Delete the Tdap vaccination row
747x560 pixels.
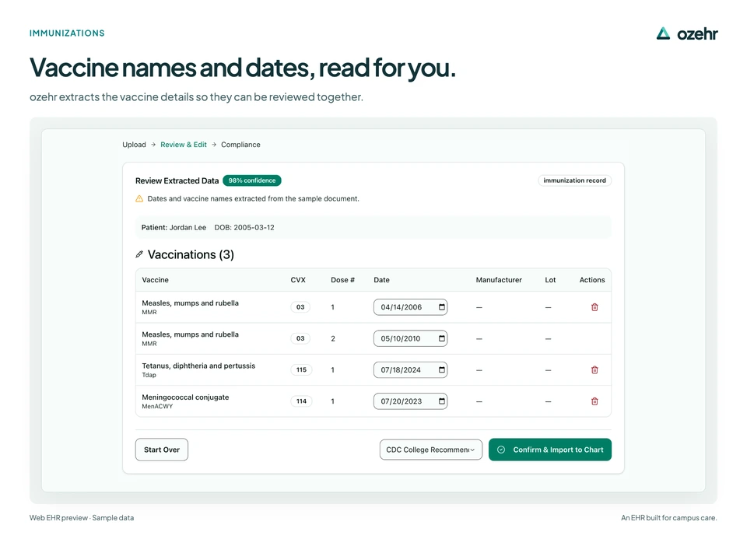coord(594,370)
